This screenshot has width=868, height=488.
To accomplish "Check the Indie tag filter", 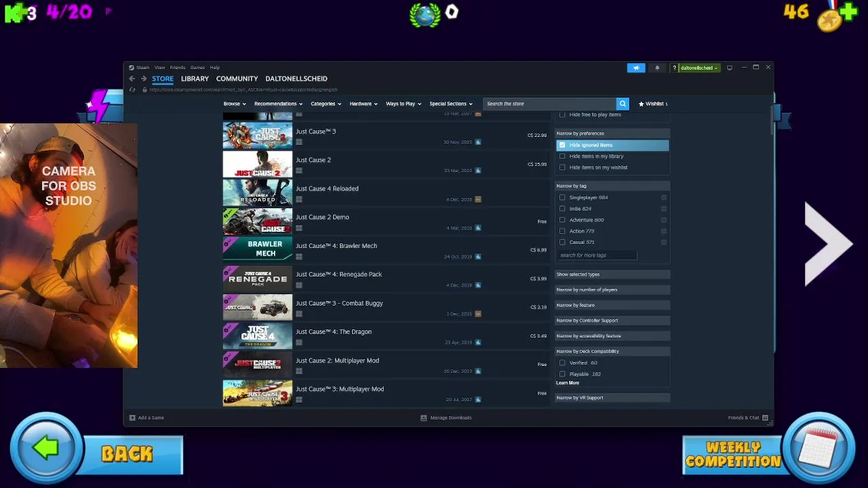I will tap(562, 209).
